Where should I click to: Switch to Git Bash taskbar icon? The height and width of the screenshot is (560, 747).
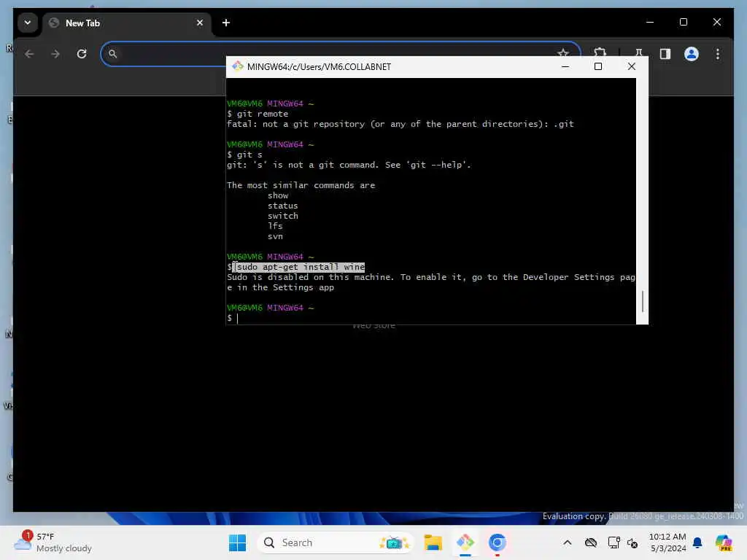click(465, 542)
